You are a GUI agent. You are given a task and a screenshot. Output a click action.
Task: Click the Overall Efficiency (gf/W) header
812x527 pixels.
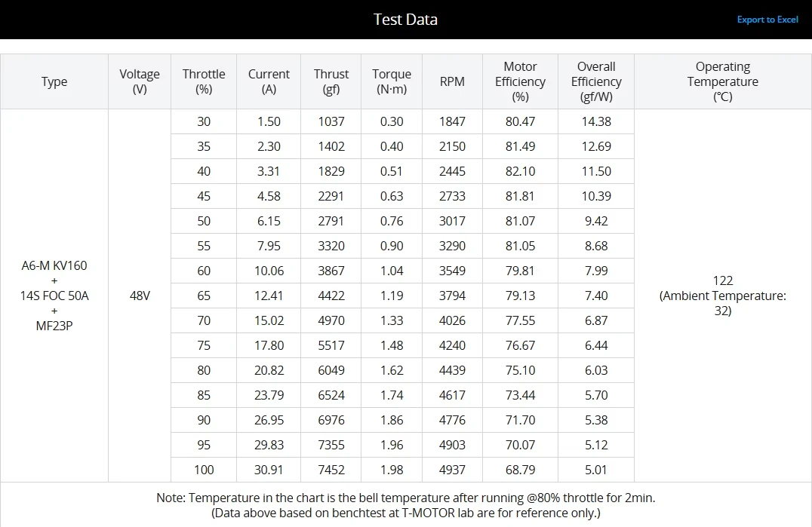click(596, 81)
